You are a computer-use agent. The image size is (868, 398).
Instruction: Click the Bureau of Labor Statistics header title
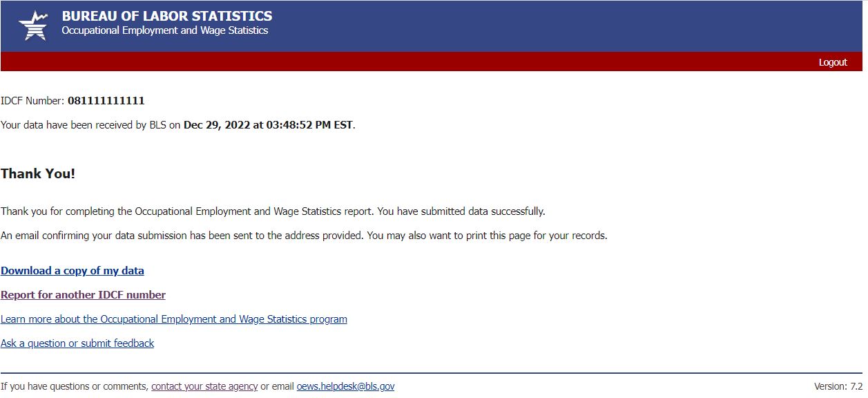166,16
